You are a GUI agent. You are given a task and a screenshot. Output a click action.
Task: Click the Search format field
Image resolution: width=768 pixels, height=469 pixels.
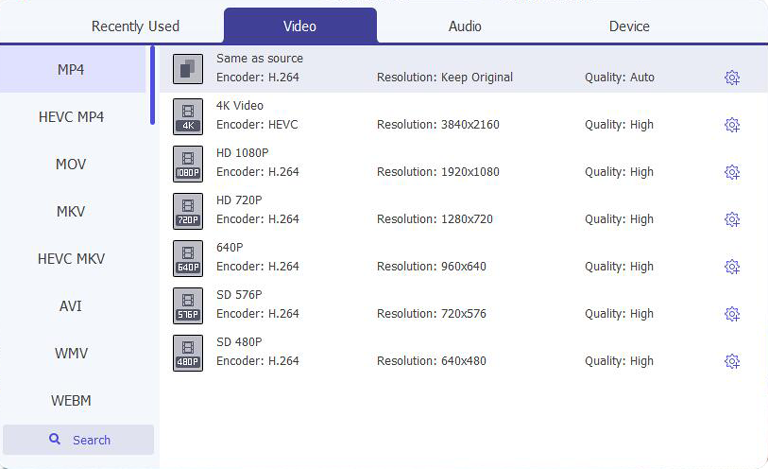coord(78,440)
